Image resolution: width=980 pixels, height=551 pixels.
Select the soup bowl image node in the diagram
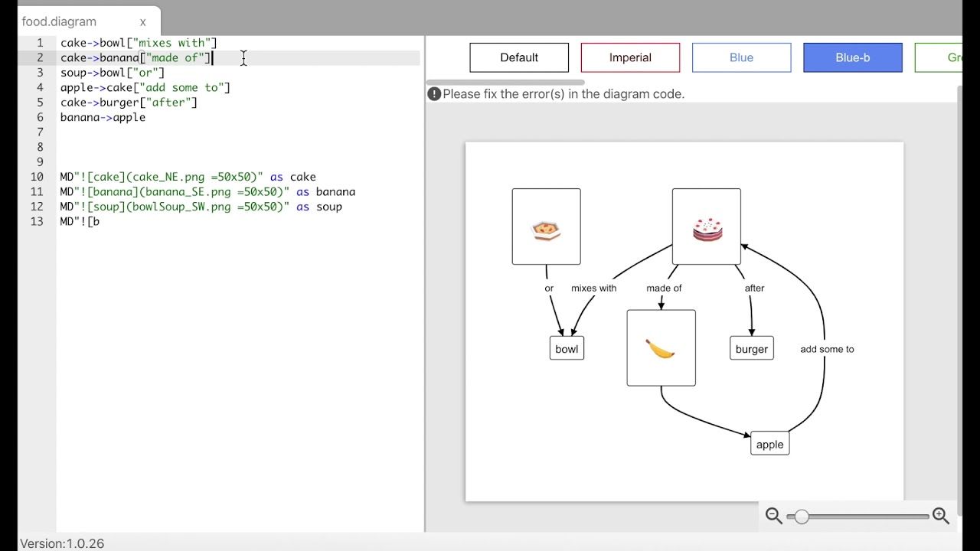pyautogui.click(x=546, y=226)
